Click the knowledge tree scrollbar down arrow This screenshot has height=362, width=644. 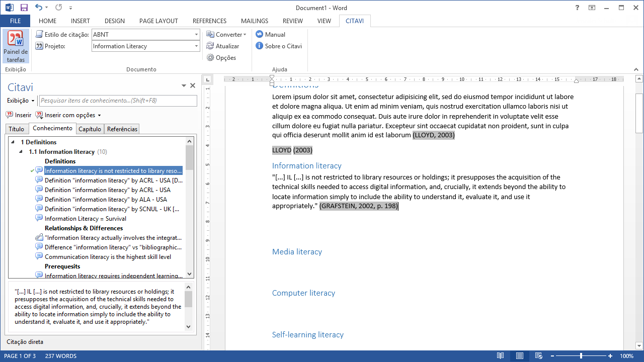(190, 275)
